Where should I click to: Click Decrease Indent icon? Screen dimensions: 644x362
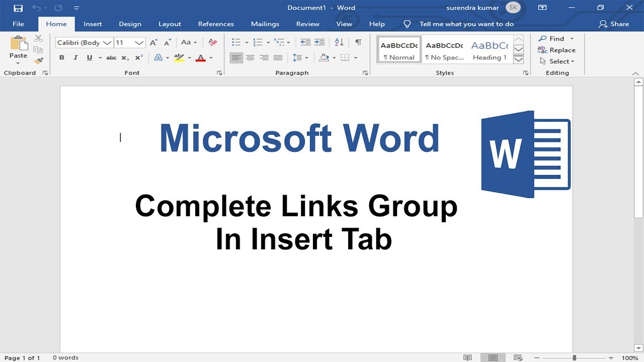(x=305, y=43)
